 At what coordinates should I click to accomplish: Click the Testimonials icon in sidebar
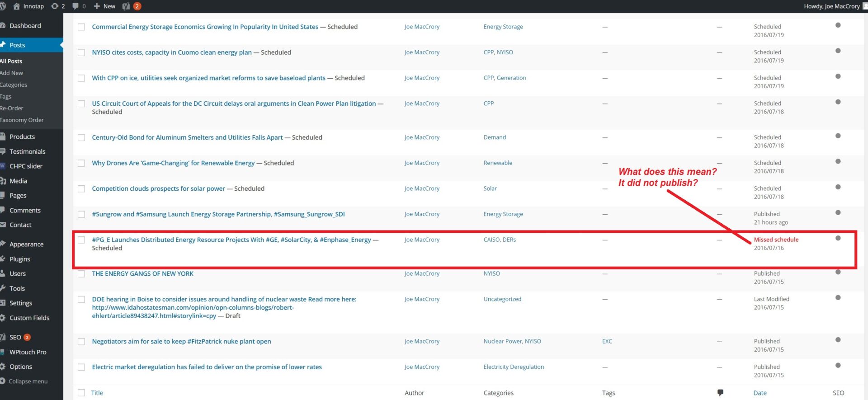3,151
